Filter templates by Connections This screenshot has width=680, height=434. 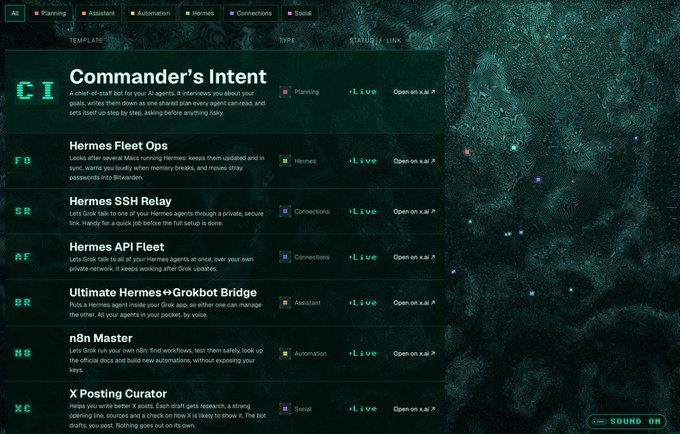point(251,13)
